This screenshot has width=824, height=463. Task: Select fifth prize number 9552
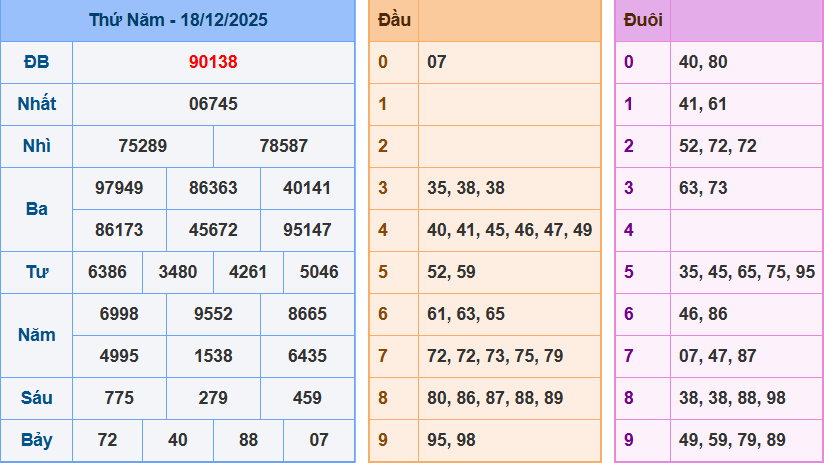coord(213,314)
